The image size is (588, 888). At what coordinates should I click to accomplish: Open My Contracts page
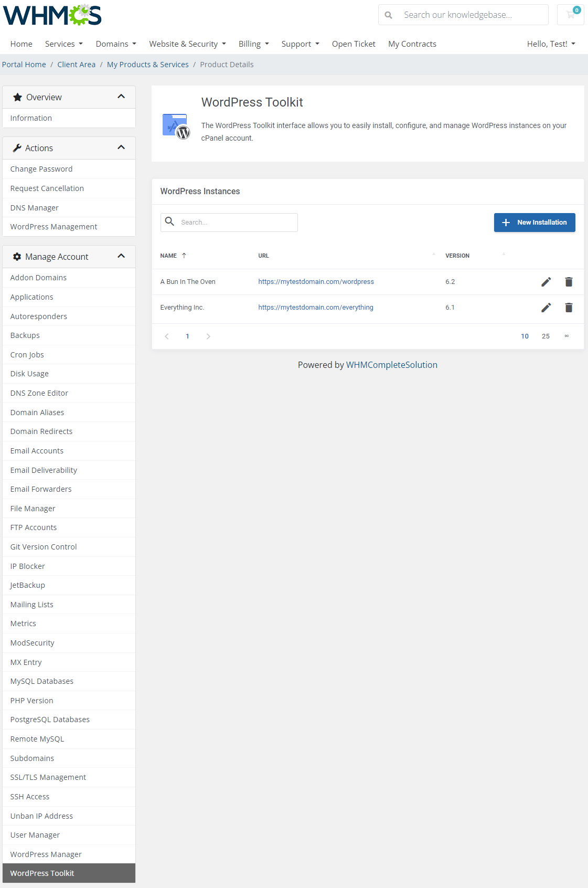tap(412, 44)
